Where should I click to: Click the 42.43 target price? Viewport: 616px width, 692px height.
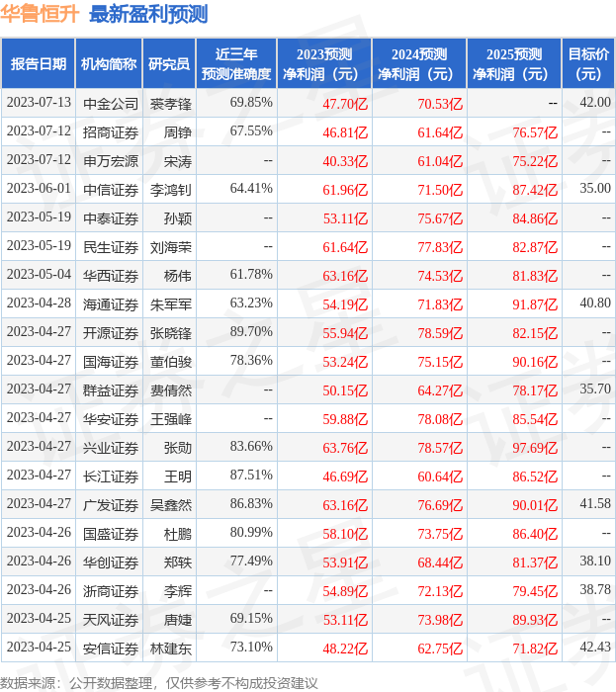point(595,648)
